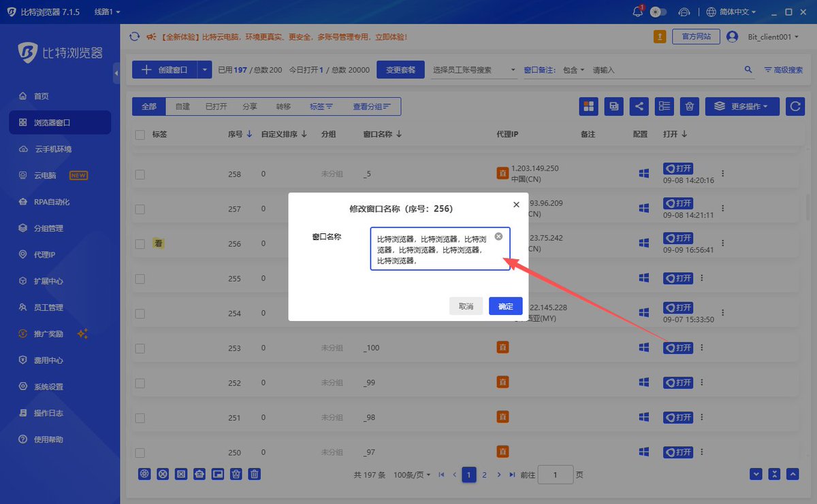Check the select-all header checkbox
The height and width of the screenshot is (504, 817).
pos(140,135)
